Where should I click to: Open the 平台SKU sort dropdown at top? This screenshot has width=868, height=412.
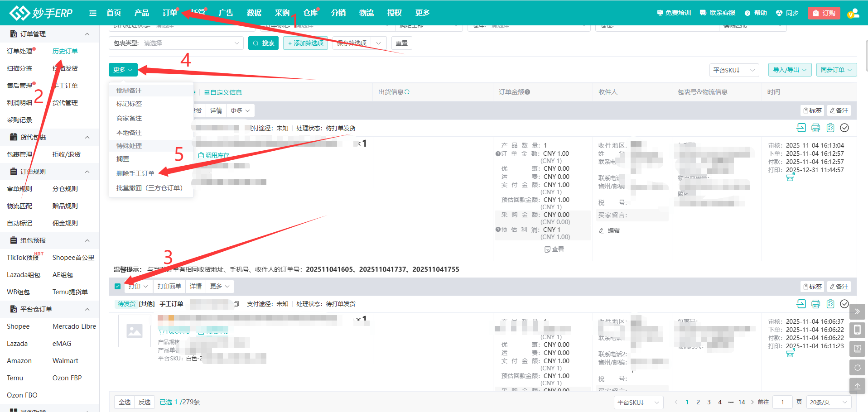tap(734, 70)
